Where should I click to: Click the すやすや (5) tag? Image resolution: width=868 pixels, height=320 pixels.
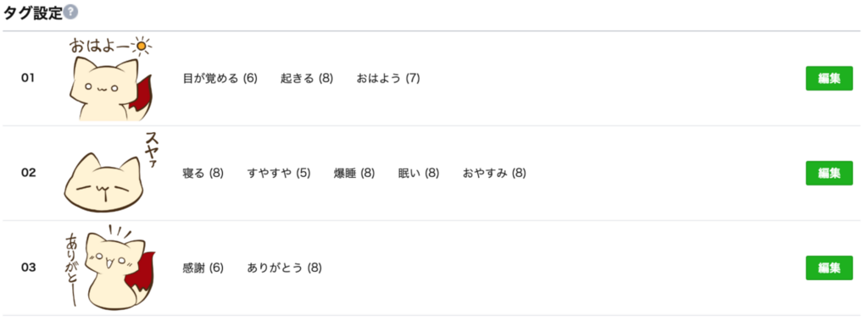tap(279, 174)
